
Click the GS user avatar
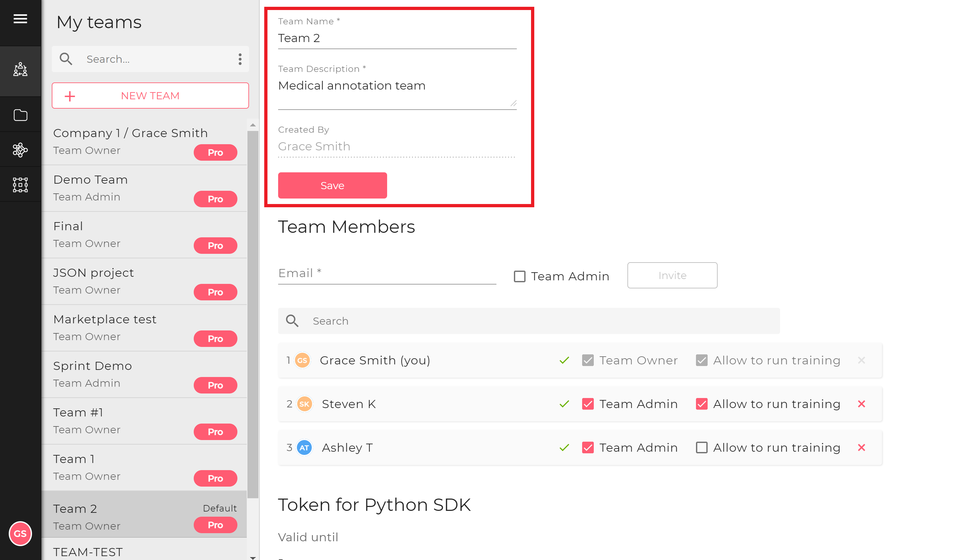coord(20,533)
